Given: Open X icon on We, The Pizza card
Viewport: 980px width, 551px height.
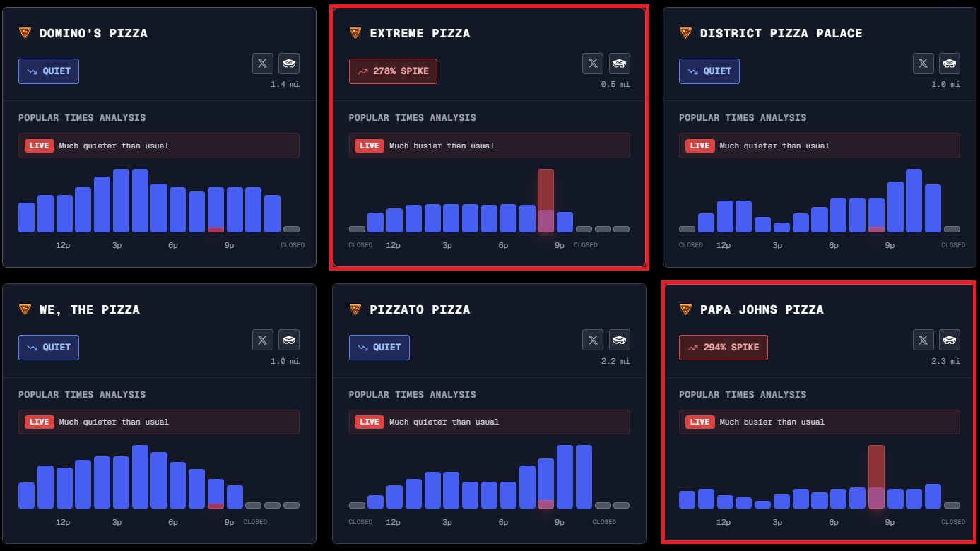Looking at the screenshot, I should click(263, 340).
